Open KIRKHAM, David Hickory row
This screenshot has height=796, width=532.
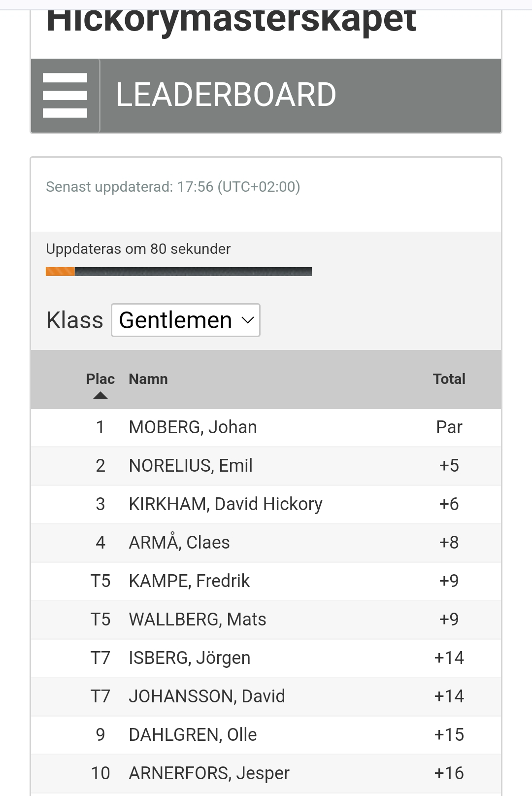coord(266,504)
